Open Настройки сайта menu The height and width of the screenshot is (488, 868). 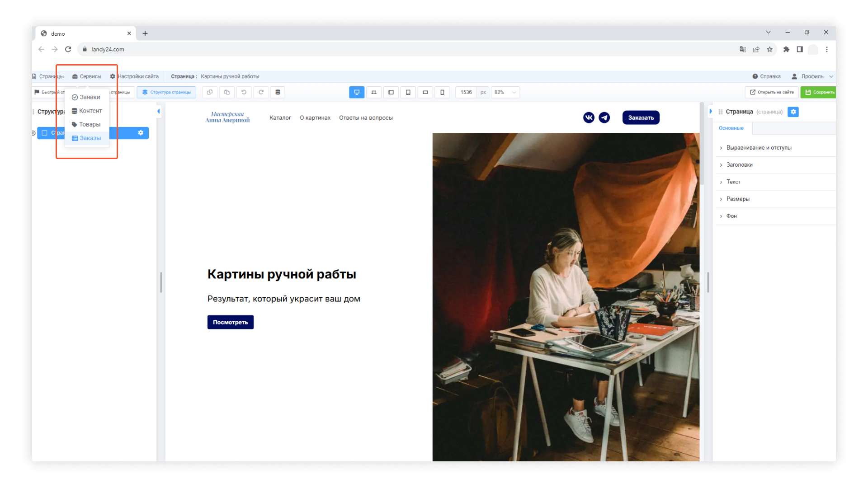click(x=134, y=76)
